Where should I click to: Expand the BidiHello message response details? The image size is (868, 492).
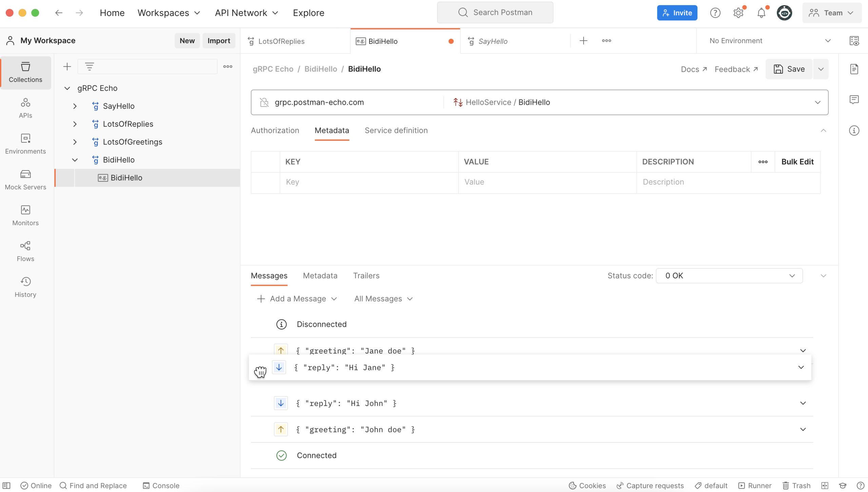tap(803, 367)
